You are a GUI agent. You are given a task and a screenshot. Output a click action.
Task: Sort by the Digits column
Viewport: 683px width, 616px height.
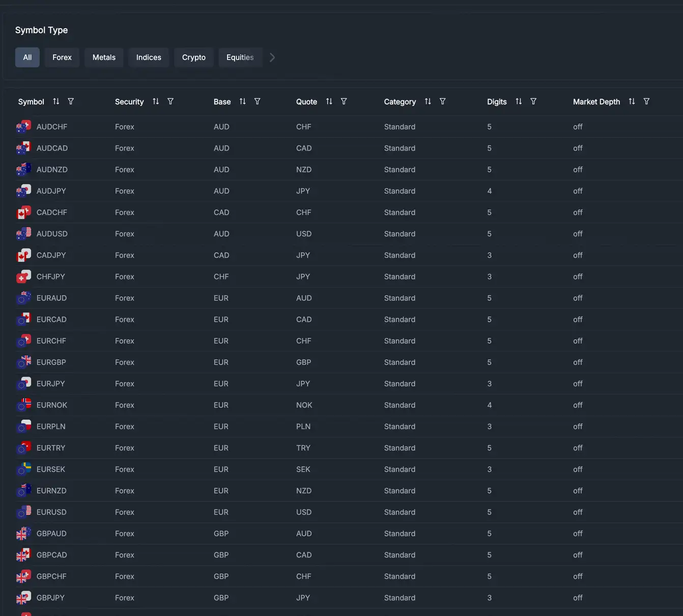click(519, 101)
